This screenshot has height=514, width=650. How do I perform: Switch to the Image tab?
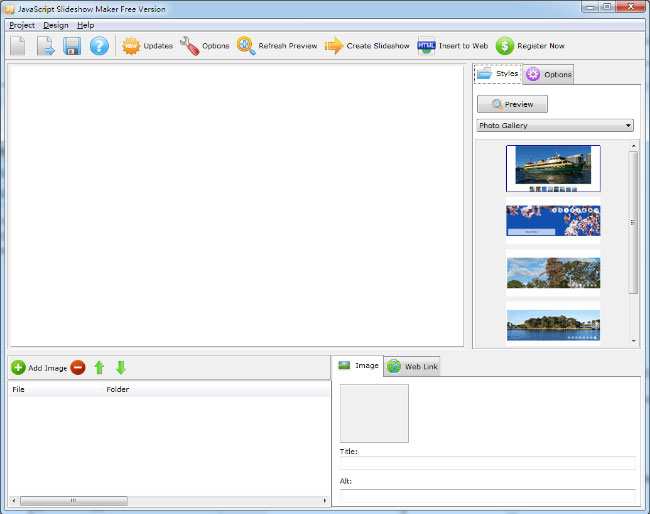[x=358, y=366]
